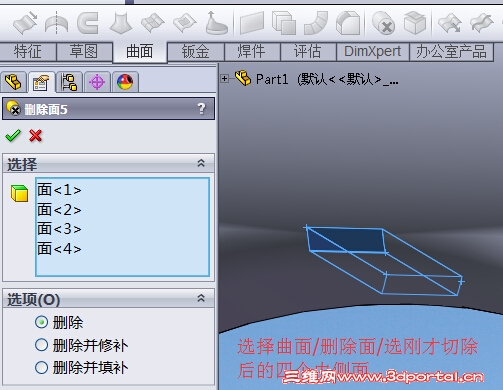
Task: Click the C-shaped surface tool icon
Action: (x=88, y=23)
